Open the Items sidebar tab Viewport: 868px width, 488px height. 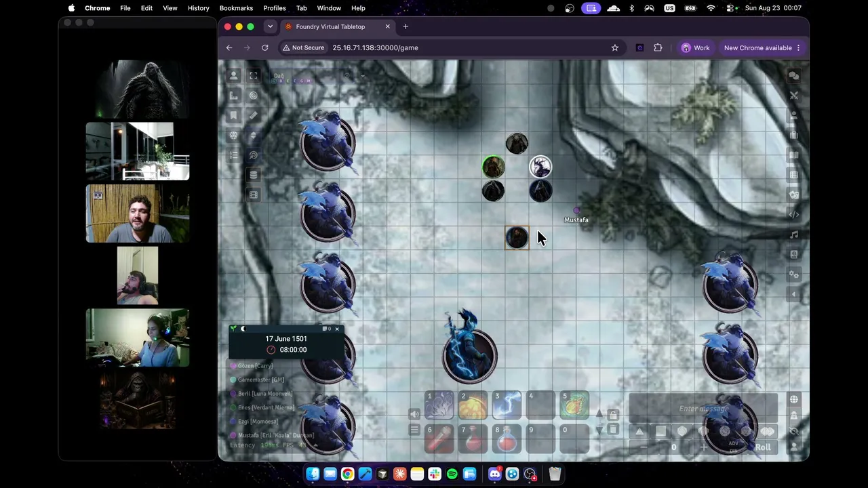pyautogui.click(x=794, y=135)
